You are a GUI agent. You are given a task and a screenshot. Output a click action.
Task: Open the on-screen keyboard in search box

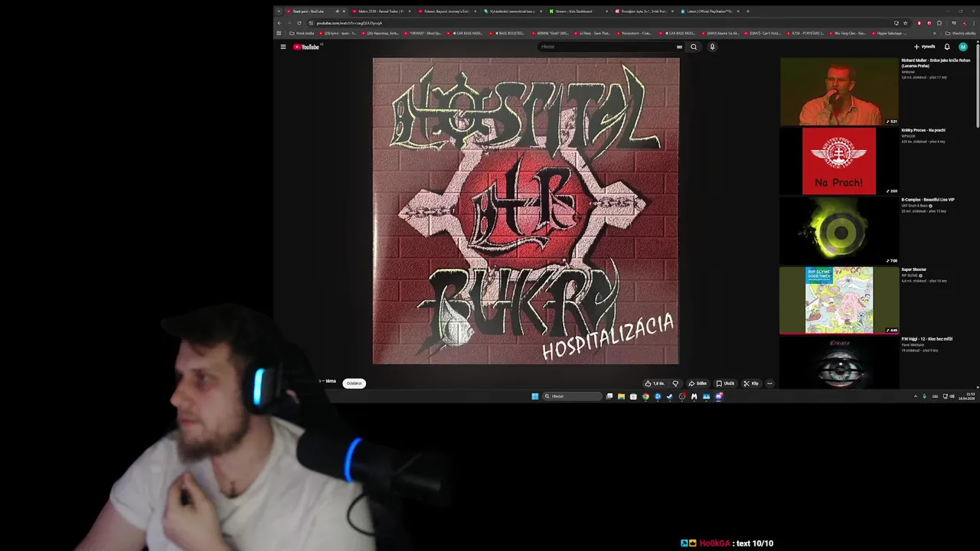click(679, 47)
